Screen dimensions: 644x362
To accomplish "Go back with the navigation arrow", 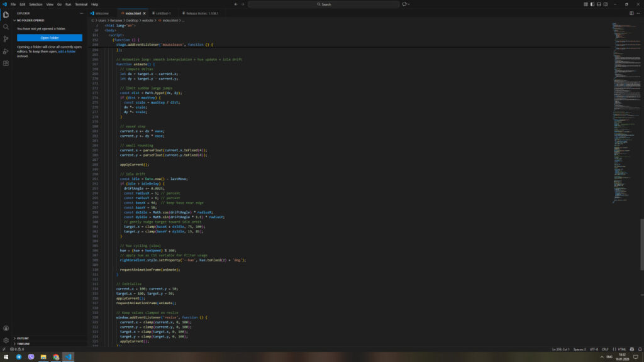I will tap(236, 4).
